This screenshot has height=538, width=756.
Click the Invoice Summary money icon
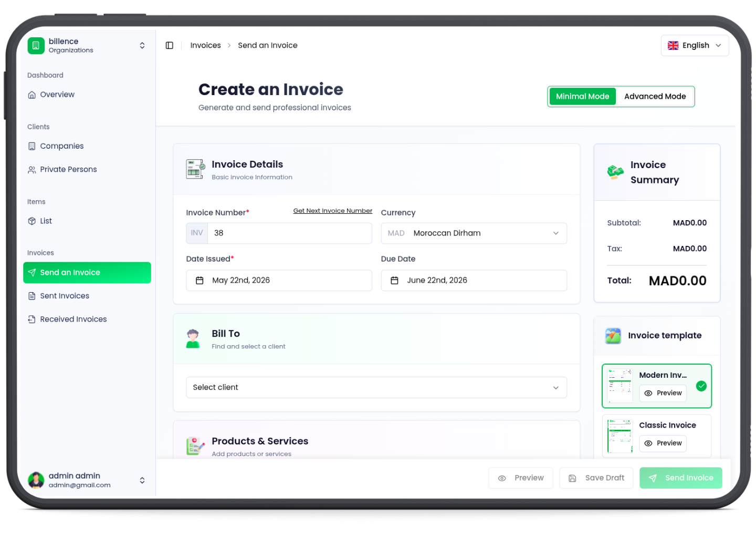tap(615, 172)
